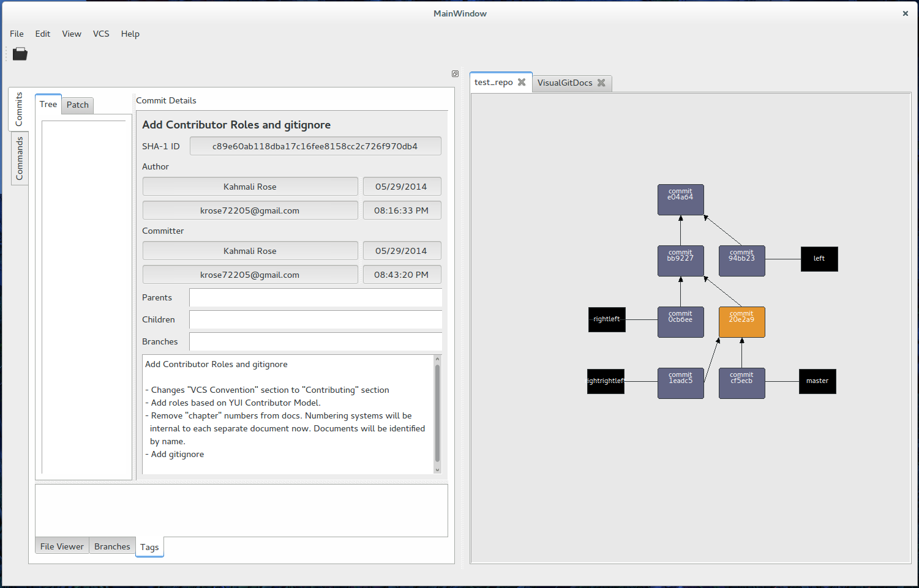Float the left dock panel icon

pyautogui.click(x=455, y=73)
